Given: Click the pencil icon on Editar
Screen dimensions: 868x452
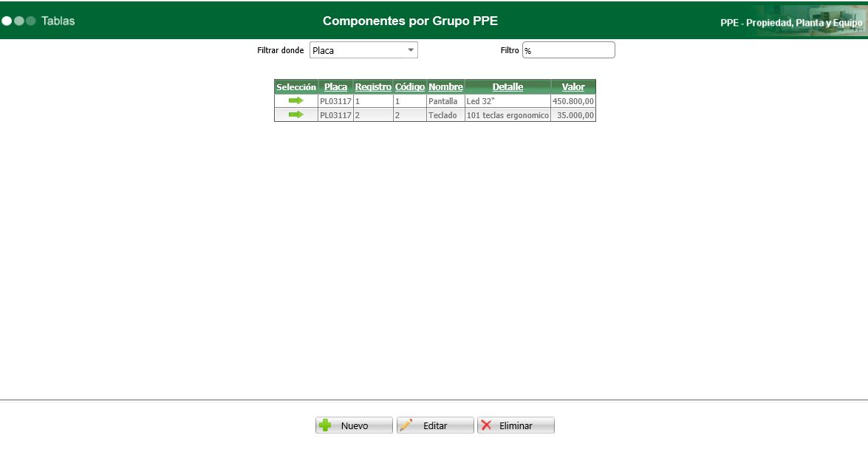Looking at the screenshot, I should (x=406, y=425).
